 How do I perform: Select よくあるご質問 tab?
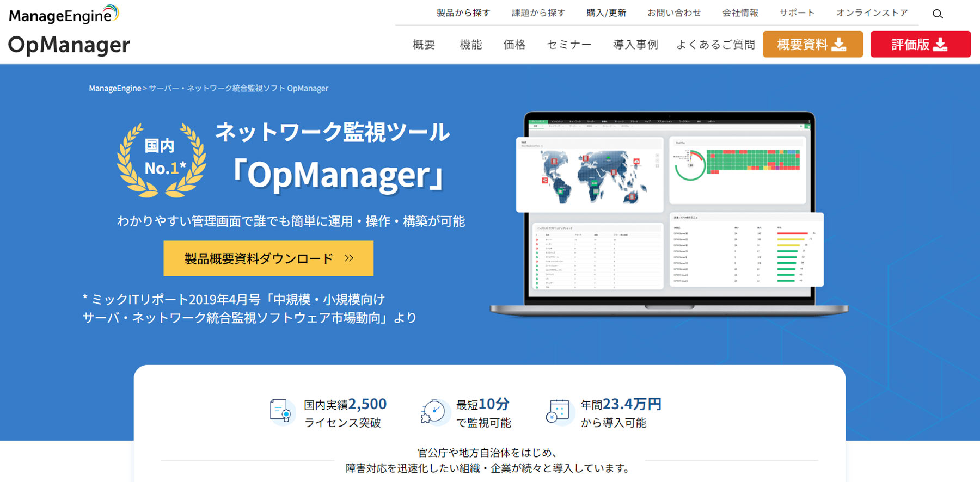click(x=715, y=45)
